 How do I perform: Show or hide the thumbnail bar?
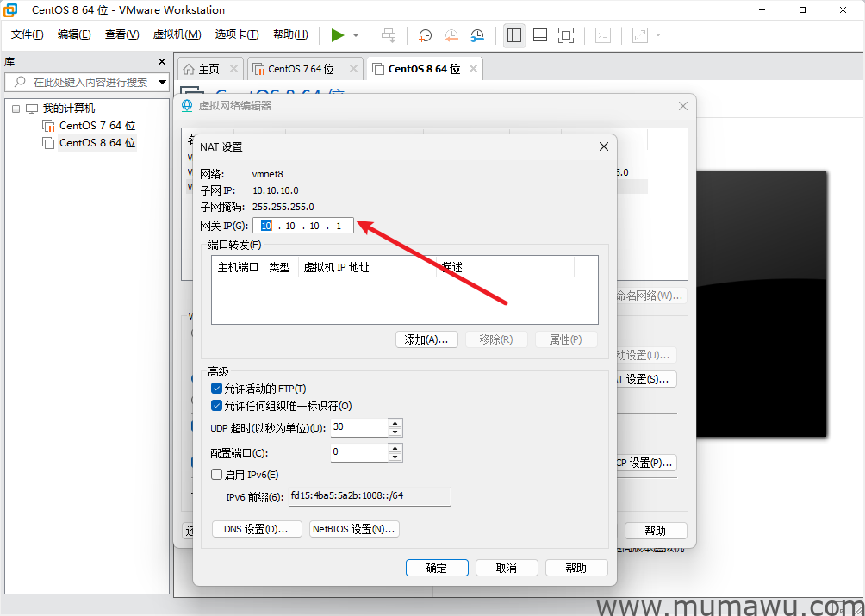click(540, 35)
